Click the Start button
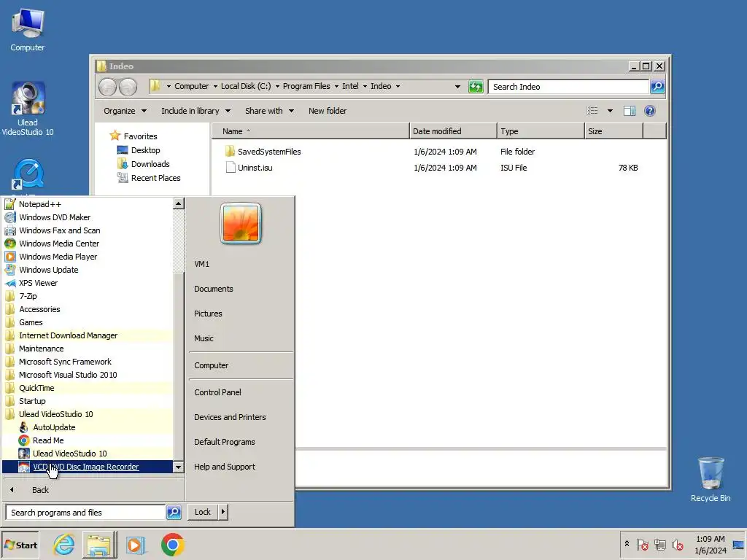Image resolution: width=747 pixels, height=560 pixels. 20,545
